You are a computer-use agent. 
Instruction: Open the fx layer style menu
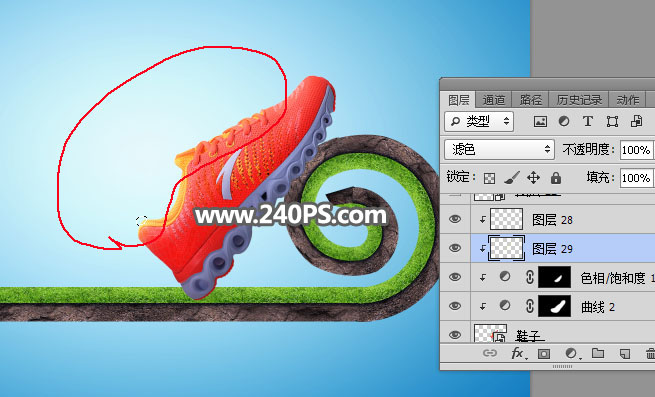point(518,354)
